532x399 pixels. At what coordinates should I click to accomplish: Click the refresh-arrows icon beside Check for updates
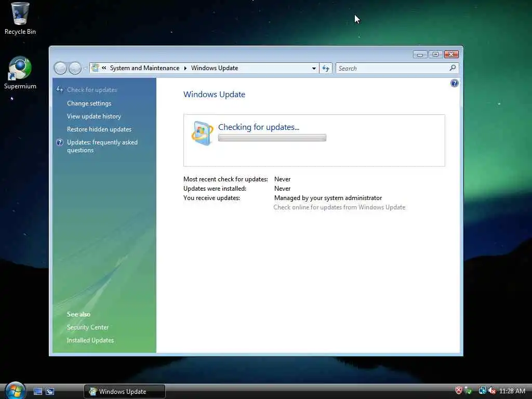pyautogui.click(x=60, y=89)
